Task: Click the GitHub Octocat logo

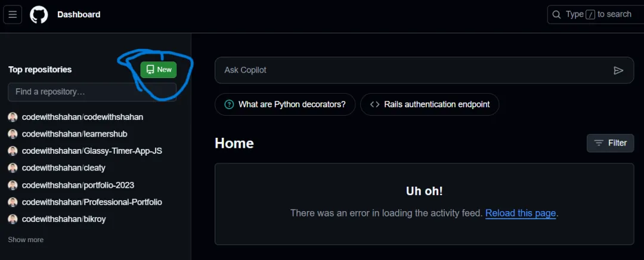Action: tap(39, 14)
